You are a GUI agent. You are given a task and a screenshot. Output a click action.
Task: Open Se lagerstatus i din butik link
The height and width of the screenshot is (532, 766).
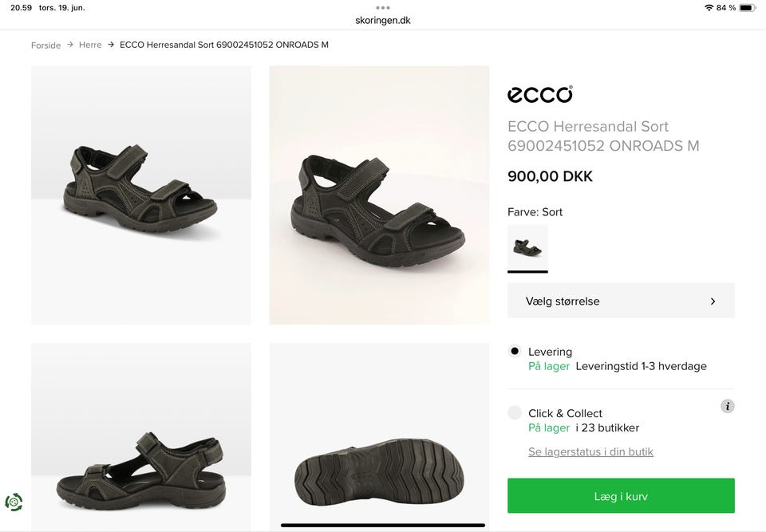[x=590, y=451]
